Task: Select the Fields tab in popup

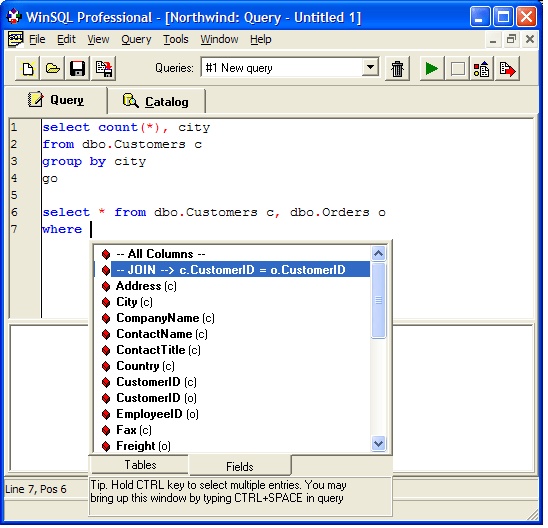Action: coord(240,466)
